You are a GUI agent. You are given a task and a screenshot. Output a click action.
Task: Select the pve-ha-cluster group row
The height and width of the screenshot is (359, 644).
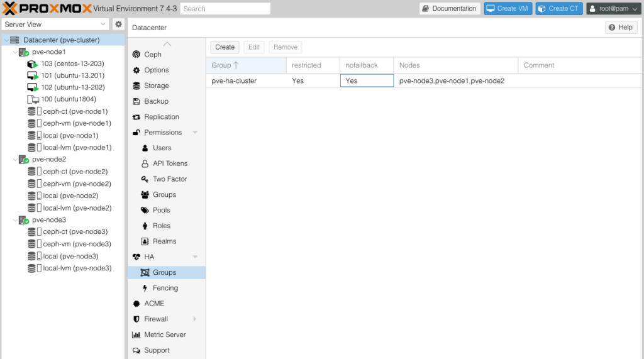coord(424,81)
